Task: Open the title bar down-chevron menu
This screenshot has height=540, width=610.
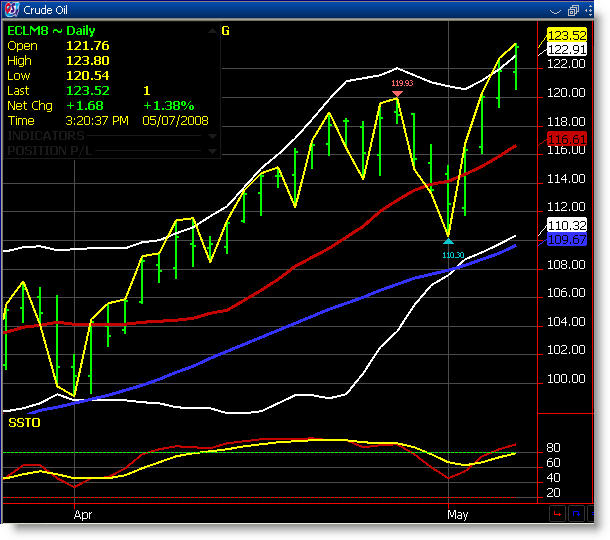Action: coord(555,11)
